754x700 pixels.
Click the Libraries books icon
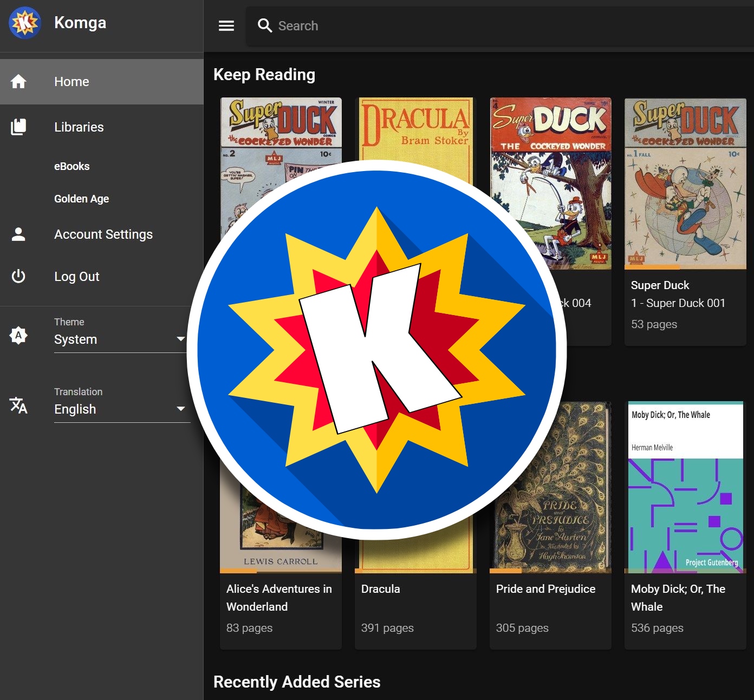click(18, 127)
